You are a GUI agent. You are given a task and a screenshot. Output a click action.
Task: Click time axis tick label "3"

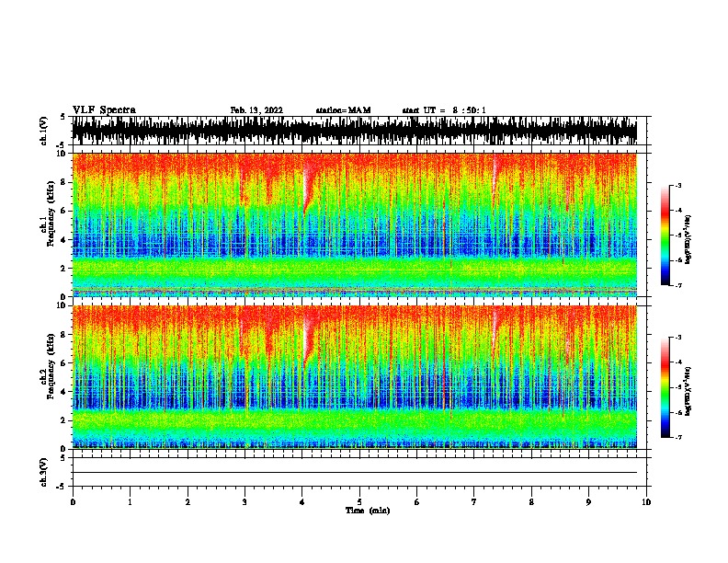click(245, 502)
